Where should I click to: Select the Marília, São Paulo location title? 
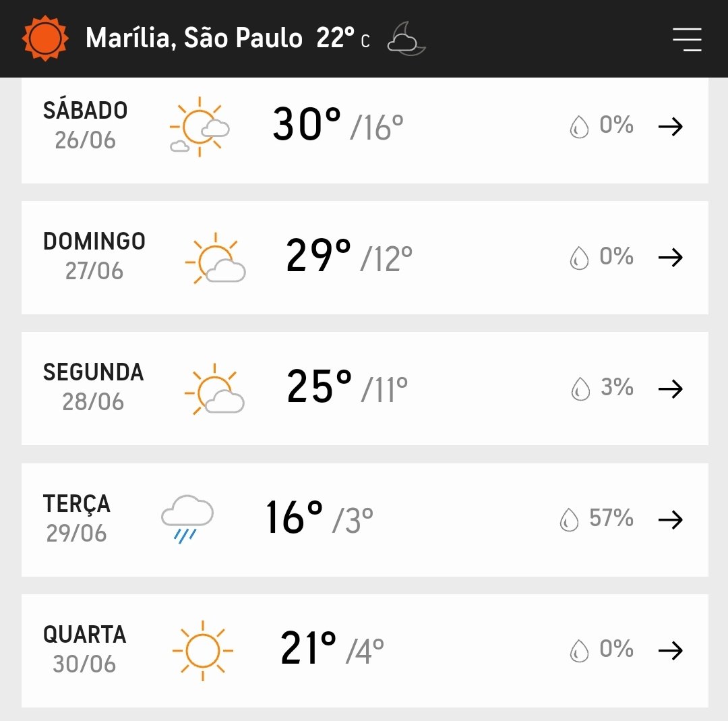194,38
